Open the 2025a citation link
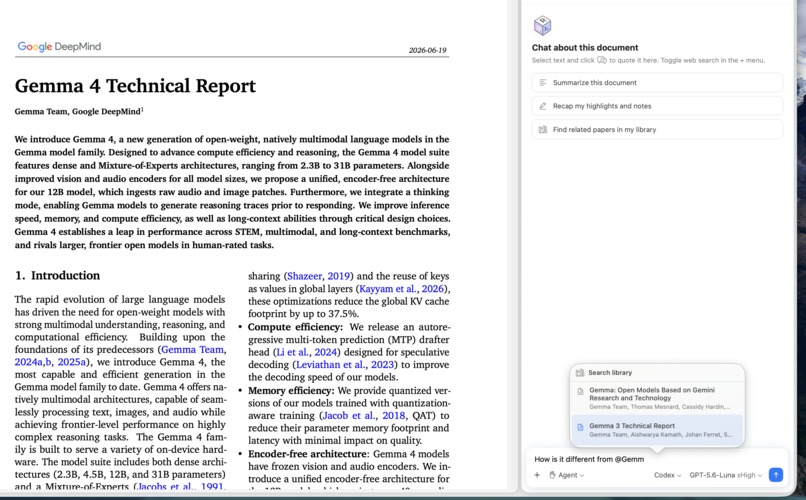The width and height of the screenshot is (806, 500). 71,362
